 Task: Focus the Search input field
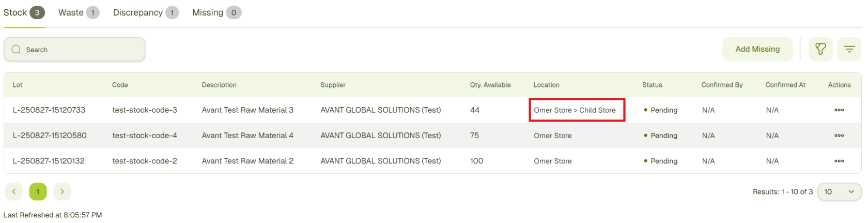click(x=83, y=50)
